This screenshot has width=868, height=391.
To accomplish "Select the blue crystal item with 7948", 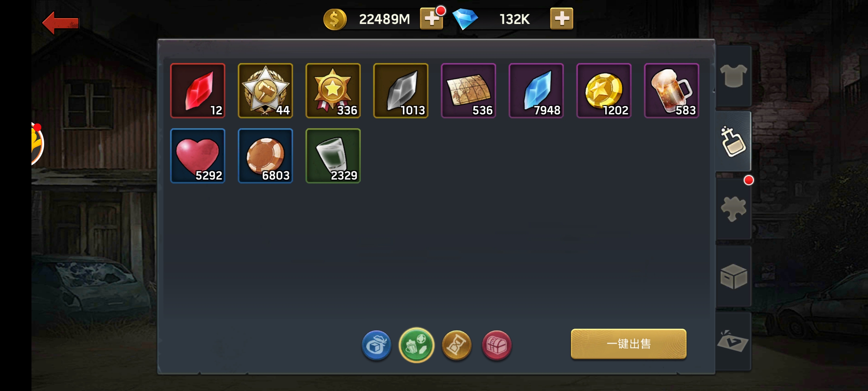I will point(536,91).
